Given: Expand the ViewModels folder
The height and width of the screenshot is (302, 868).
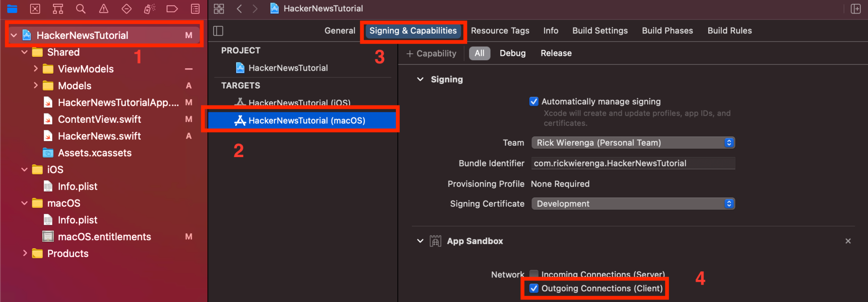Looking at the screenshot, I should [x=36, y=69].
